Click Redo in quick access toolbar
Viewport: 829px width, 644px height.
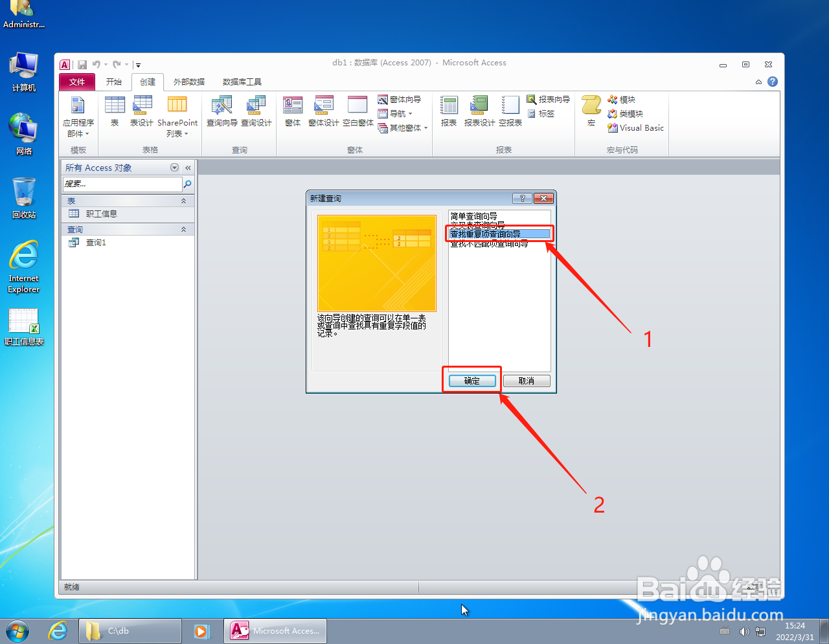point(117,65)
